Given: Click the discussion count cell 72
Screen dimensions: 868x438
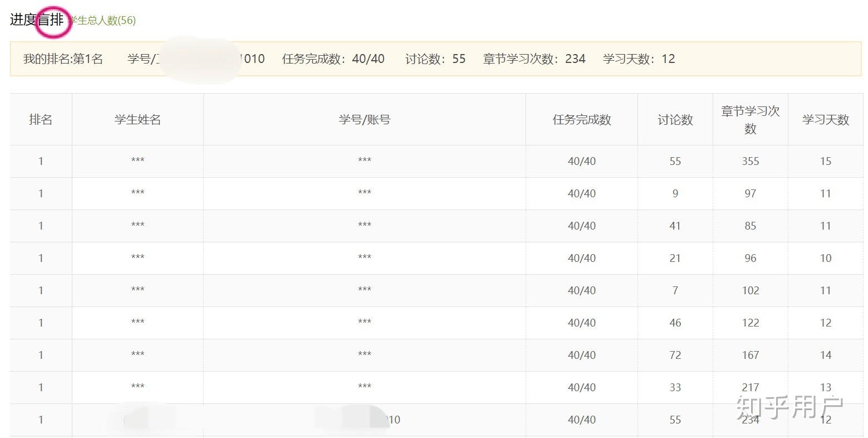Looking at the screenshot, I should [675, 355].
